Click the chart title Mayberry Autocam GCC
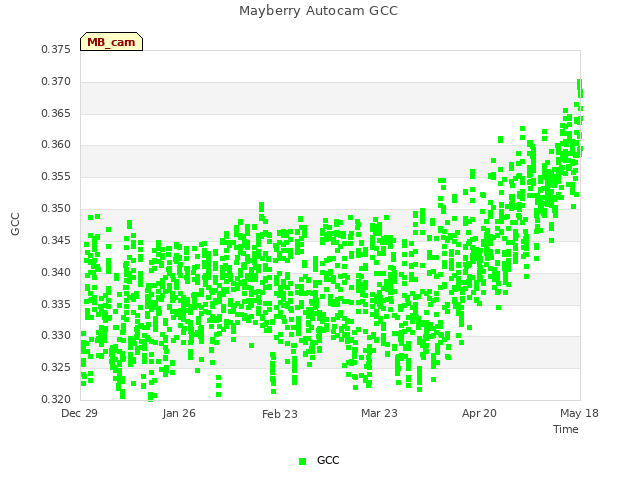Image resolution: width=640 pixels, height=480 pixels. point(318,11)
